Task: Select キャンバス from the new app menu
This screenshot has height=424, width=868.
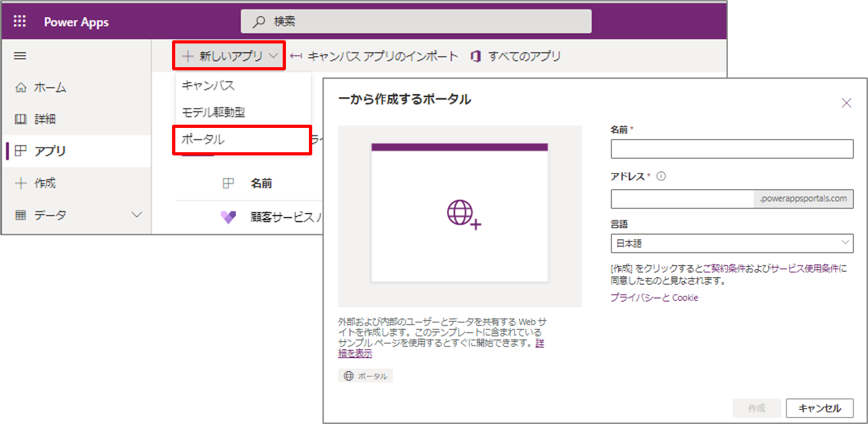Action: coord(242,85)
